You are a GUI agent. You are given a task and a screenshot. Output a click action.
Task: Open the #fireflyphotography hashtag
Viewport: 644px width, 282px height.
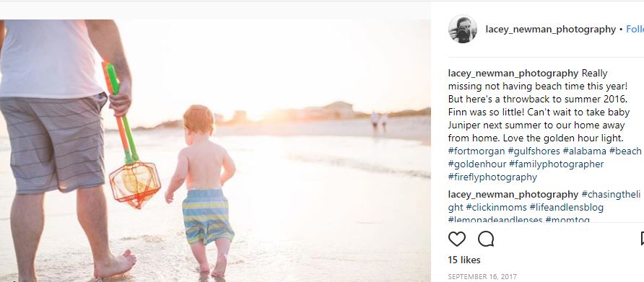[492, 177]
